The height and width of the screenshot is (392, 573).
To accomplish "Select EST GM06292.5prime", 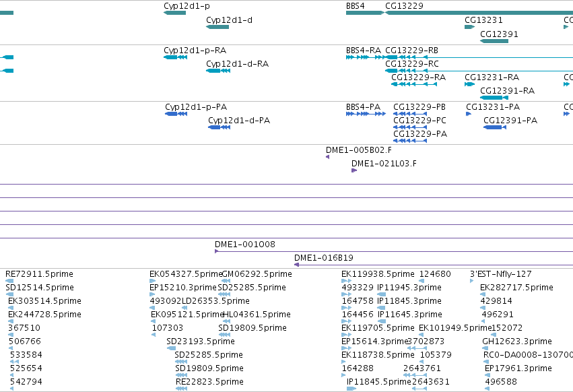I will click(x=226, y=281).
